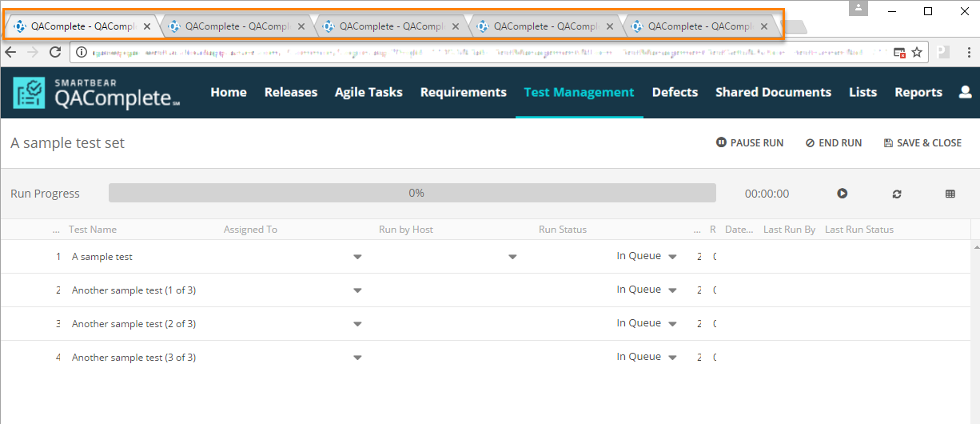Click the Chrome profile button in title bar
This screenshot has width=980, height=424.
858,8
